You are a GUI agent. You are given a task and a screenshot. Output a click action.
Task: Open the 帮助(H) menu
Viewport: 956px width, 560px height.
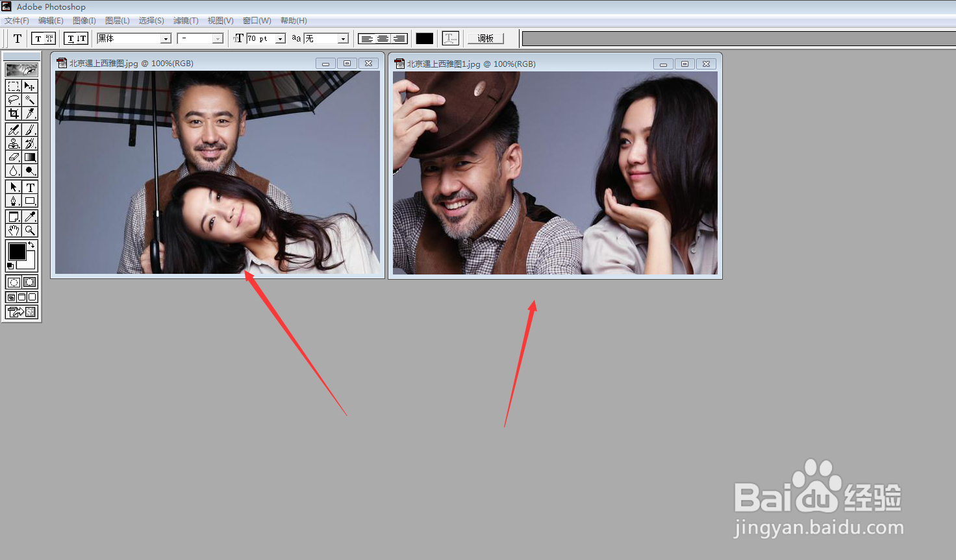[x=294, y=21]
